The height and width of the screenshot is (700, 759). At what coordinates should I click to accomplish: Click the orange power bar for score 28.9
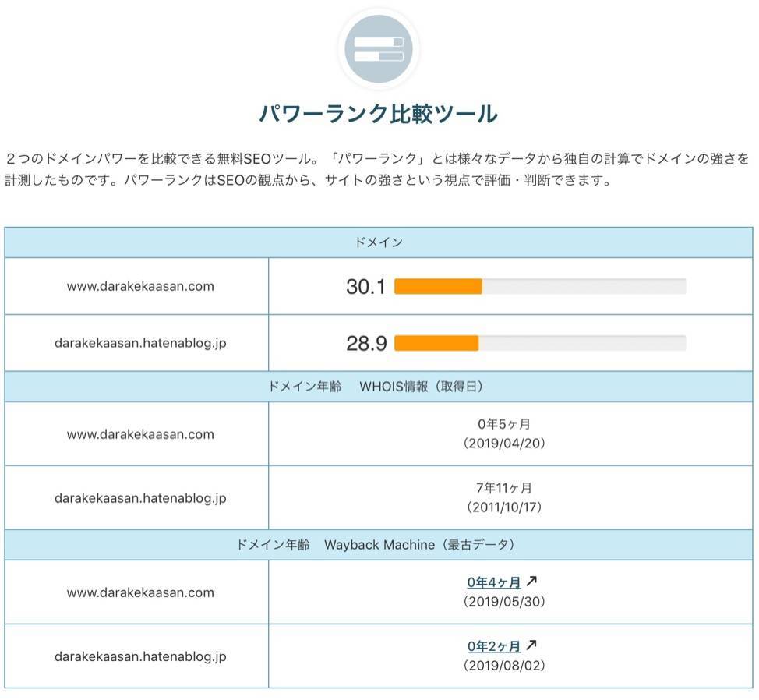[x=436, y=343]
